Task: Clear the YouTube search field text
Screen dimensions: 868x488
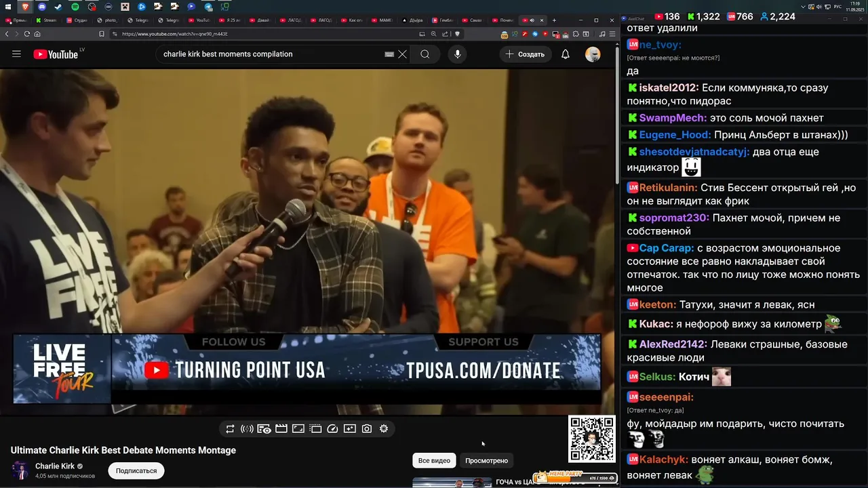Action: (x=402, y=54)
